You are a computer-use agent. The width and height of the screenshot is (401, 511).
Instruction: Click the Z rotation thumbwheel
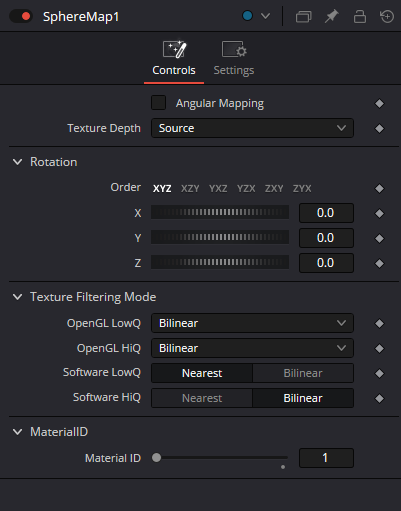click(220, 262)
